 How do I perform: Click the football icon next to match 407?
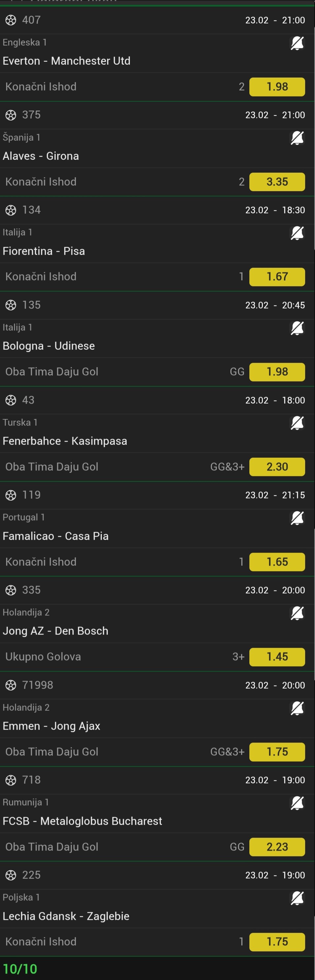pyautogui.click(x=11, y=20)
